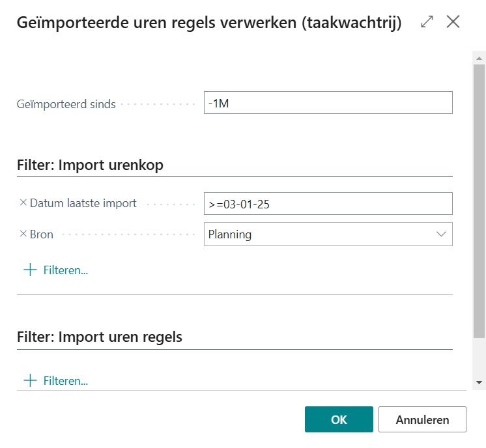Viewport: 486px width, 448px height.
Task: Open the Bron dropdown showing Planning
Action: pyautogui.click(x=328, y=234)
